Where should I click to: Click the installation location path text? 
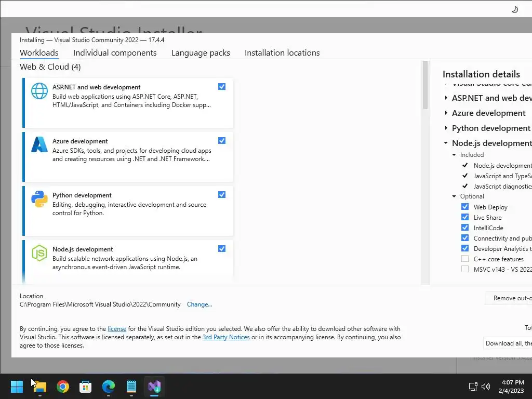coord(100,304)
